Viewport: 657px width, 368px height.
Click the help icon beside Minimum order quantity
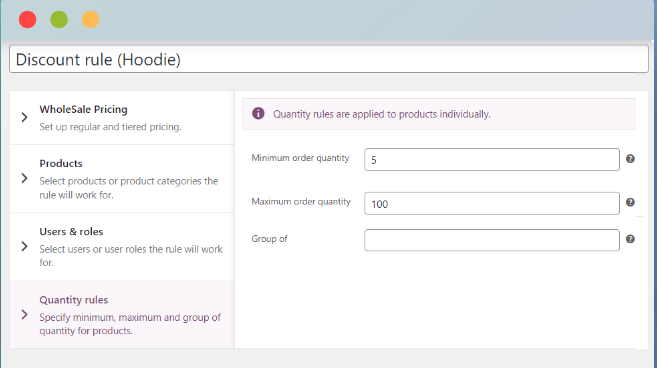pyautogui.click(x=630, y=159)
